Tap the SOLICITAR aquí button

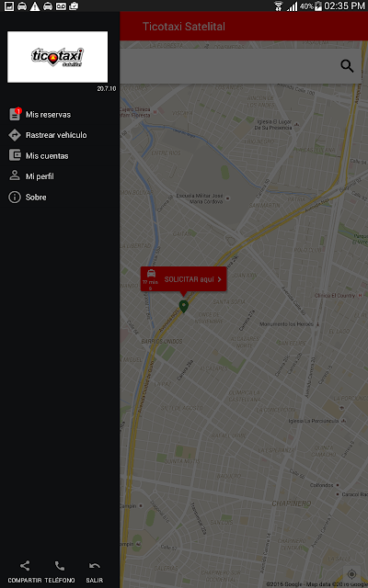coord(183,279)
